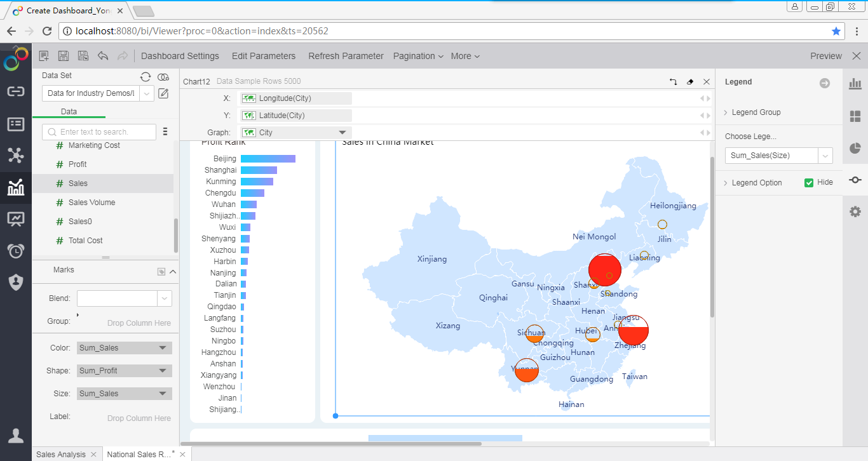Image resolution: width=868 pixels, height=461 pixels.
Task: Open the pie chart tab on right
Action: coord(855,148)
